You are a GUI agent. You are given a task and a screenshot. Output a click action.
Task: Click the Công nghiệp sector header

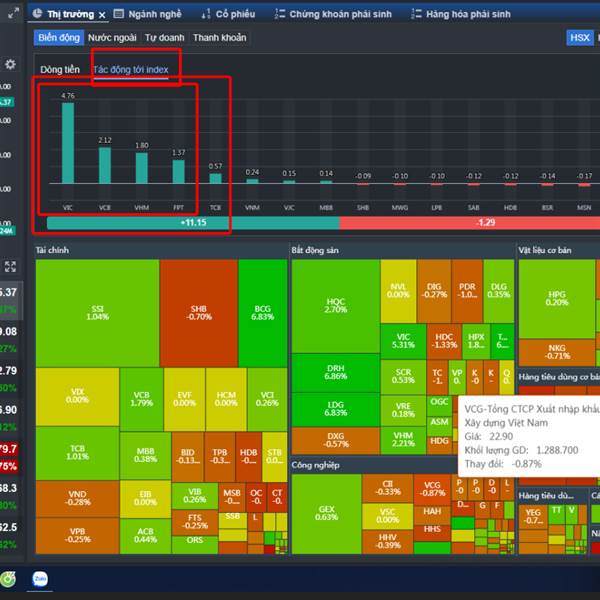pyautogui.click(x=315, y=465)
